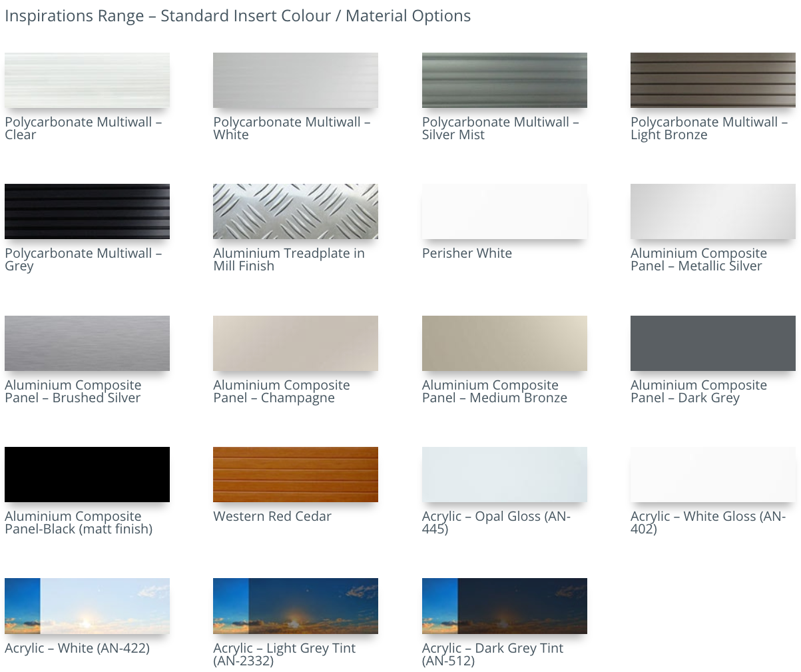Select the Polycarbonate Multiwall Light Bronze swatch
This screenshot has width=801, height=672.
[713, 80]
